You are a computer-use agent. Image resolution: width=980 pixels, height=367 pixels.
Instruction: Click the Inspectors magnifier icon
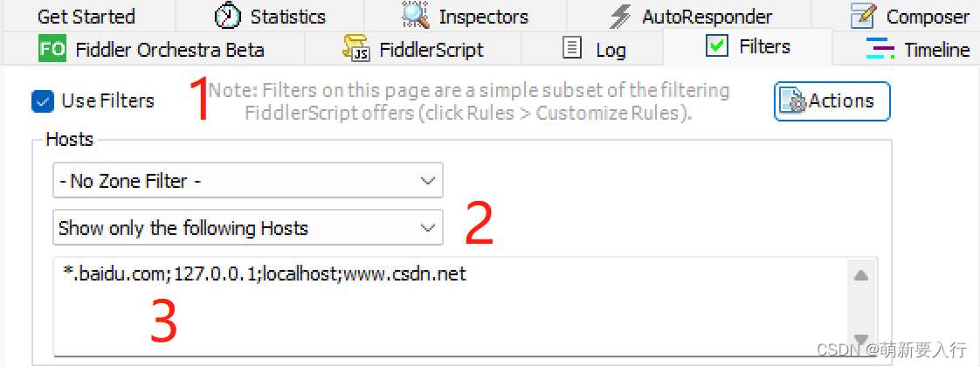[415, 16]
